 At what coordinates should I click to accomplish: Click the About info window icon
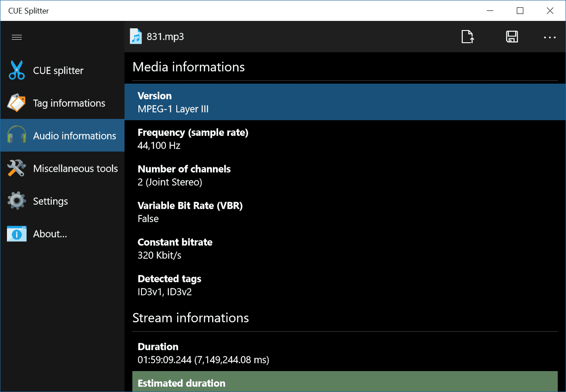pos(17,234)
